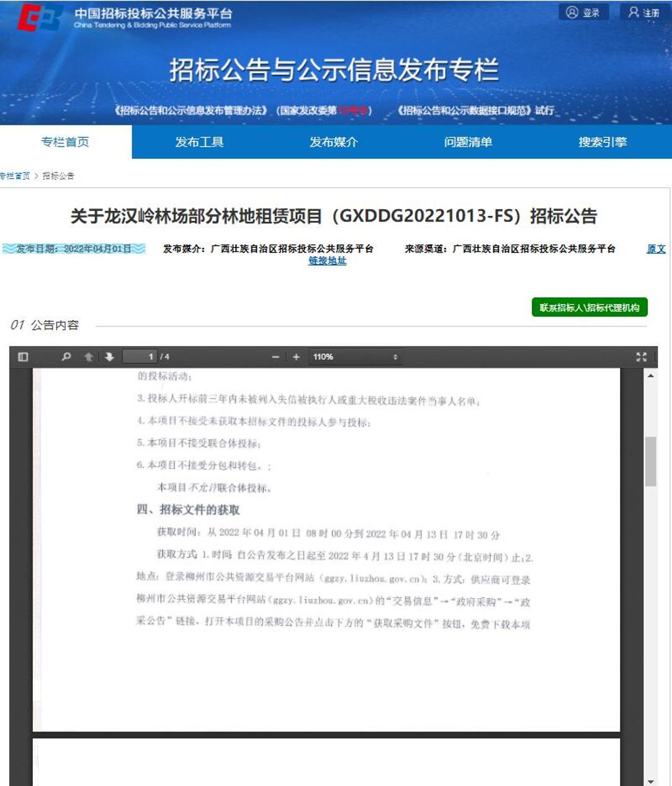Image resolution: width=672 pixels, height=786 pixels.
Task: Open the PDF find magnifier tool
Action: click(x=66, y=357)
